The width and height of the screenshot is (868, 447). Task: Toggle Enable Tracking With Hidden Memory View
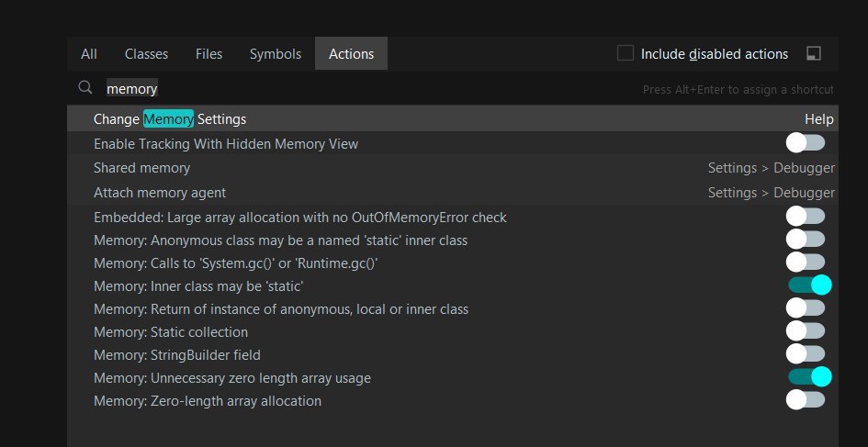pos(806,143)
